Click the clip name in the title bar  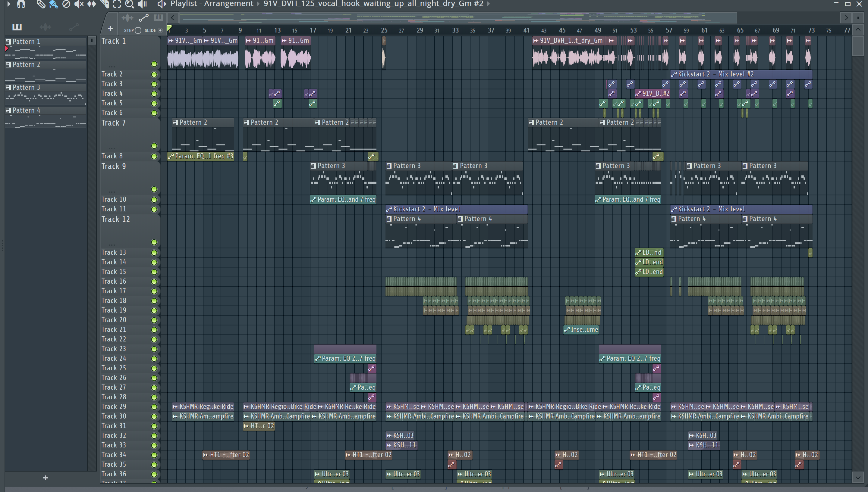pos(373,4)
